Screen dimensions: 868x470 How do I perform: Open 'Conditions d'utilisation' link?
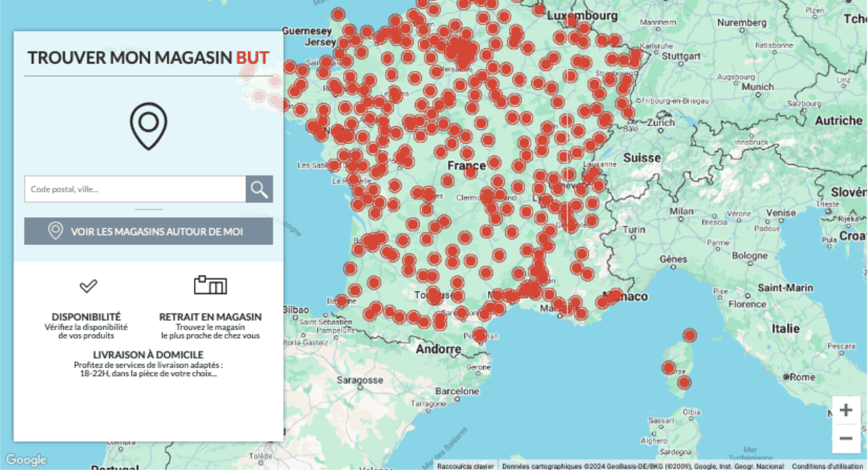[x=828, y=466]
